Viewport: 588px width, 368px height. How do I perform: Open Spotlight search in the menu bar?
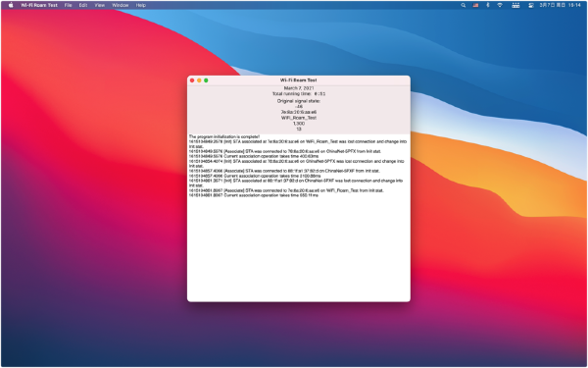[x=464, y=5]
